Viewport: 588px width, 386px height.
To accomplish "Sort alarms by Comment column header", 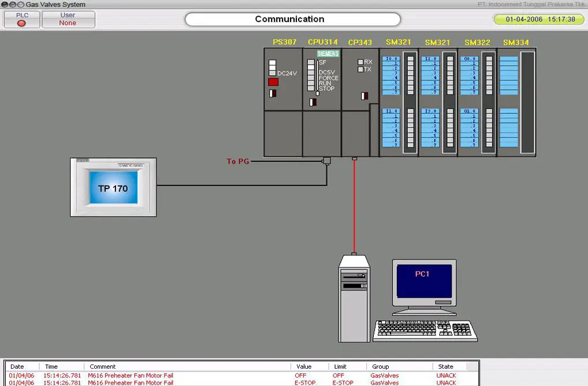I will [103, 366].
